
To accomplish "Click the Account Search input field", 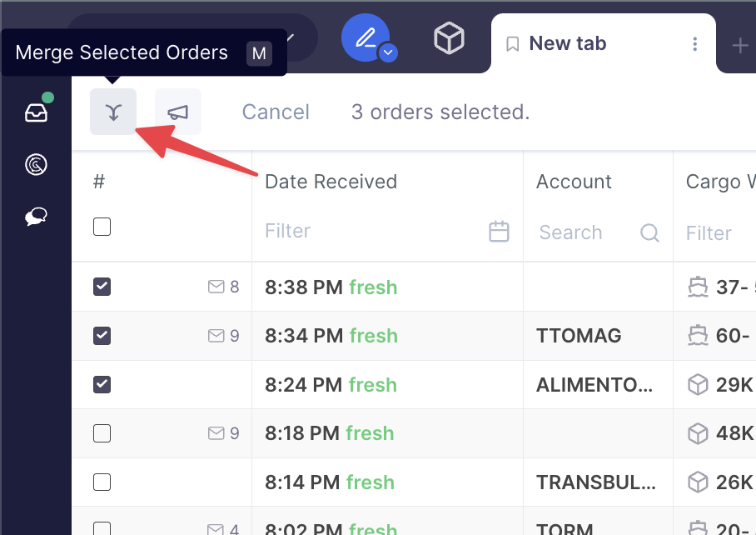I will [583, 233].
